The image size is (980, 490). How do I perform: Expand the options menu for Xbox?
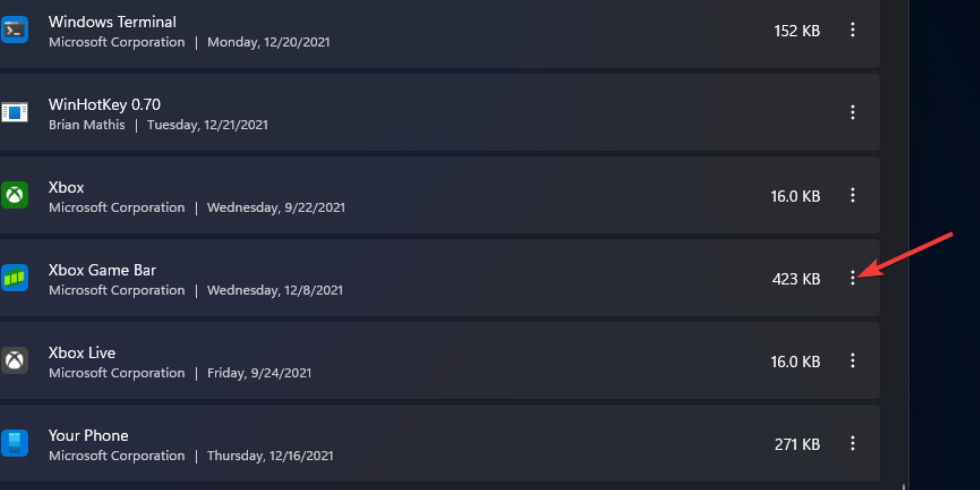[x=853, y=195]
